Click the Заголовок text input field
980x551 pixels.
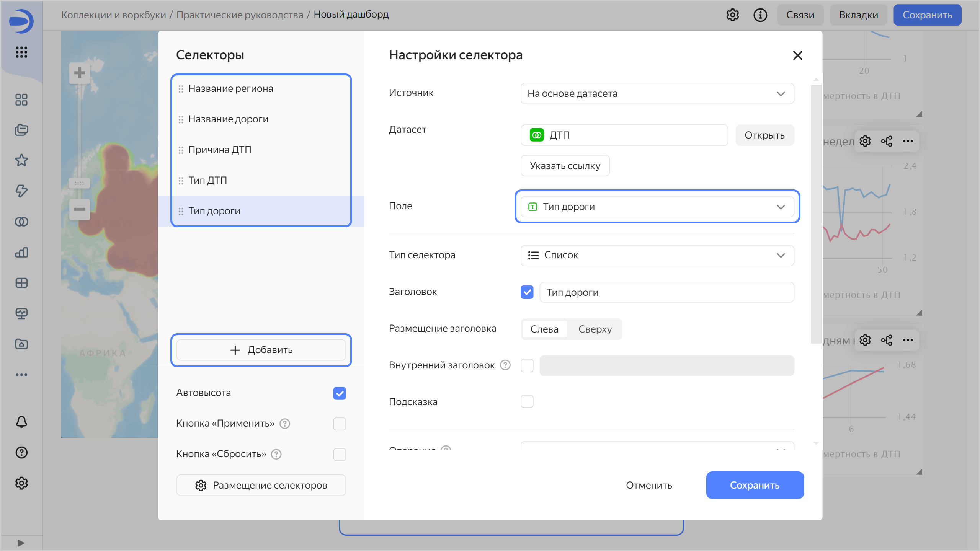666,292
